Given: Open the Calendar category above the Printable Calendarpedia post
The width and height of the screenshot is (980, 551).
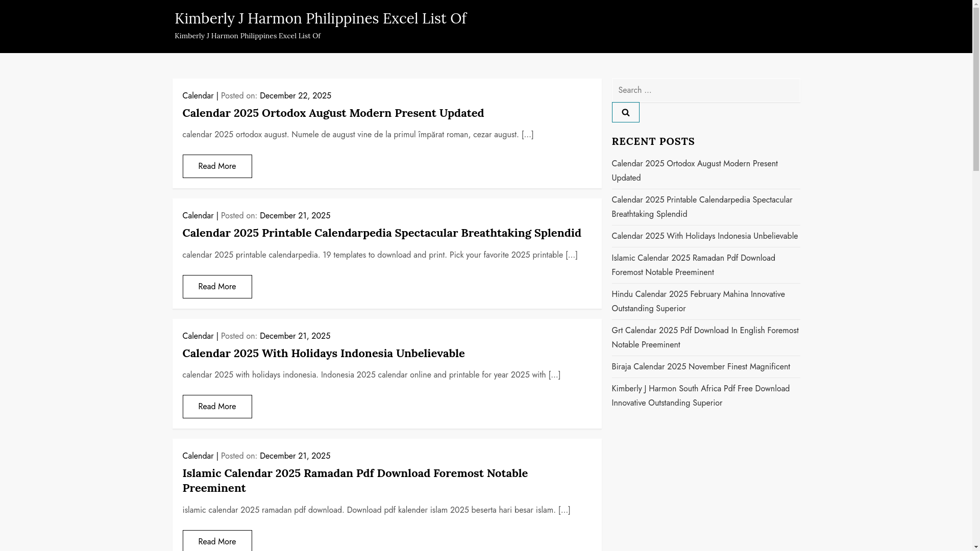Looking at the screenshot, I should (198, 215).
